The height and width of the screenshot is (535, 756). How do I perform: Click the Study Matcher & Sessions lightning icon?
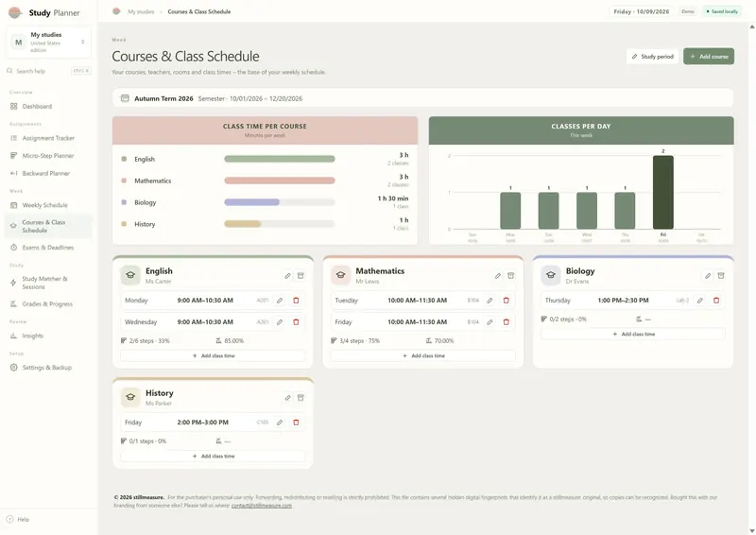pos(13,283)
